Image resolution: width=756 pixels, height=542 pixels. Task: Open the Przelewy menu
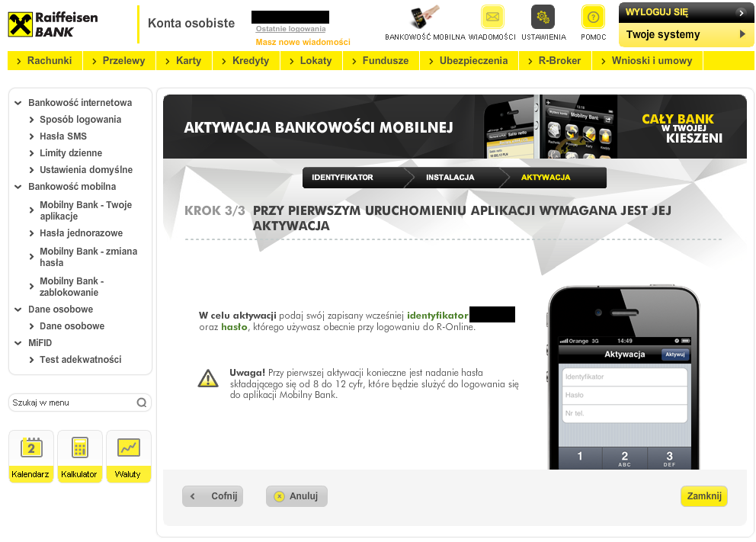(119, 61)
